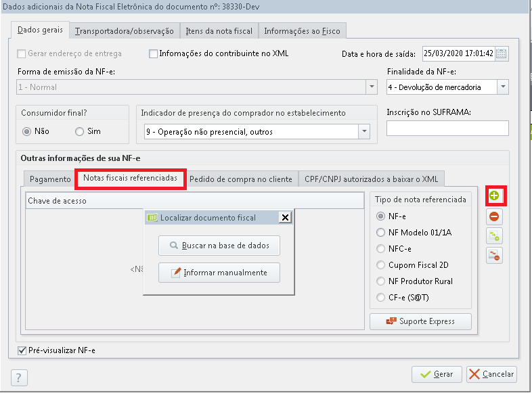Open Transportadora/observação tab

click(124, 31)
